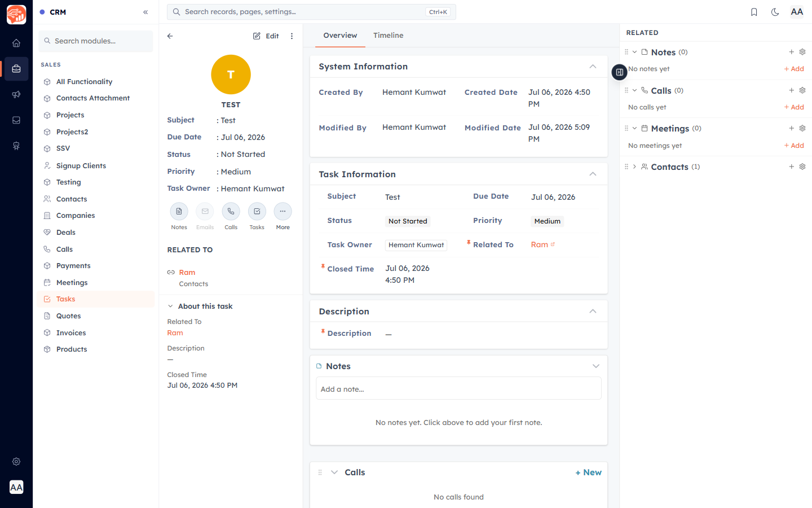Collapse Related Meetings chevron

pyautogui.click(x=634, y=128)
